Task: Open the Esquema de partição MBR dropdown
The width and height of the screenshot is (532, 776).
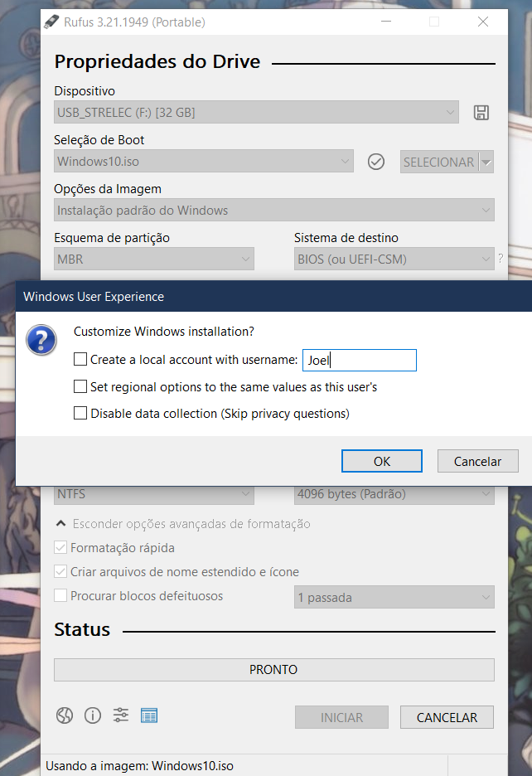Action: (154, 259)
